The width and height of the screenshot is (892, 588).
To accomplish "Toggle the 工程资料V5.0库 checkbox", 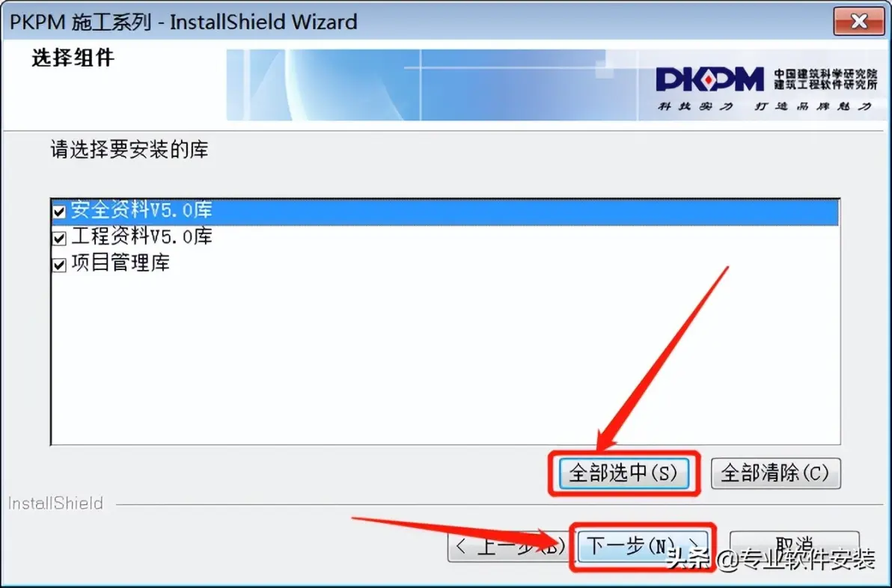I will point(59,238).
